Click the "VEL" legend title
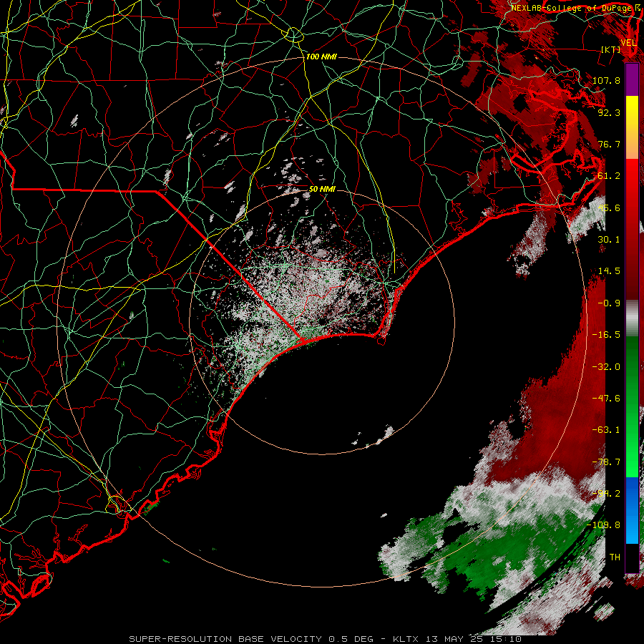This screenshot has width=644, height=644. (x=628, y=42)
